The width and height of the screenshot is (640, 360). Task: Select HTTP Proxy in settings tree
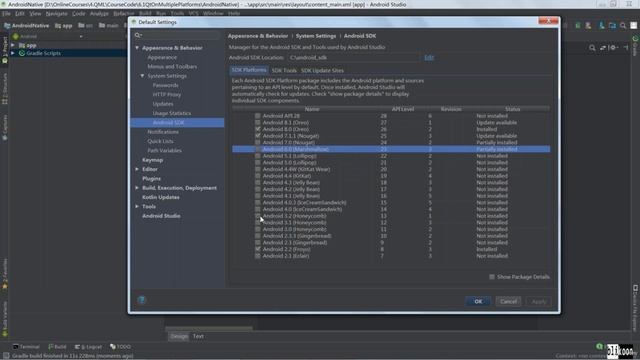(167, 95)
